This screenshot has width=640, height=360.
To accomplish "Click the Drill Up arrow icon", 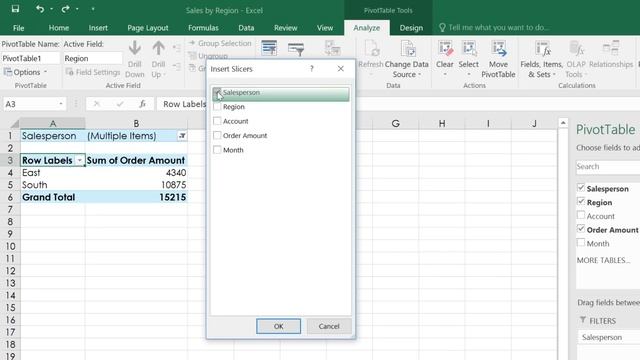I will tap(158, 49).
